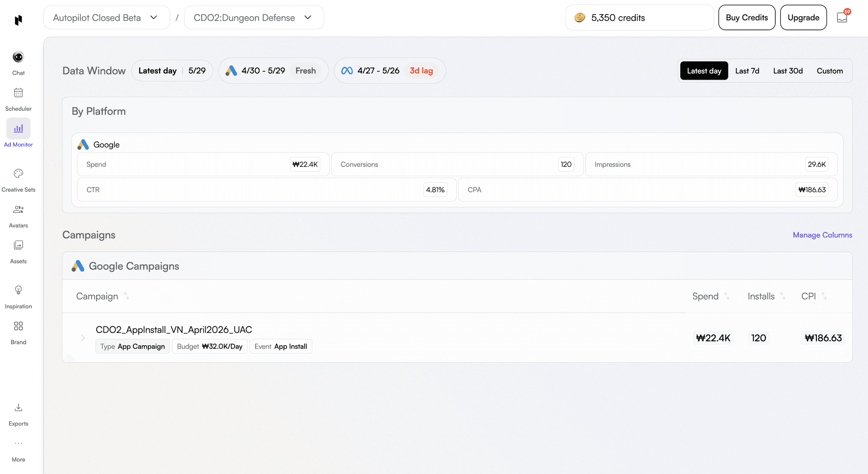Sort by Campaign column arrows
This screenshot has height=474, width=868.
(x=127, y=296)
